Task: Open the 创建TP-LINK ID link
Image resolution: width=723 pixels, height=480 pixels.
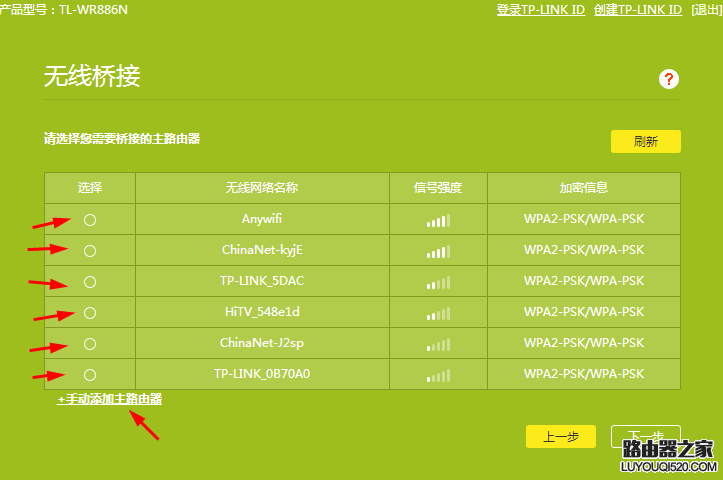Action: 638,9
